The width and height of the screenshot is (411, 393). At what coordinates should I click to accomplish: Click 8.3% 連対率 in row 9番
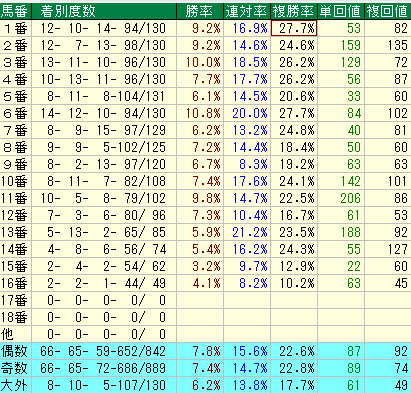(247, 164)
